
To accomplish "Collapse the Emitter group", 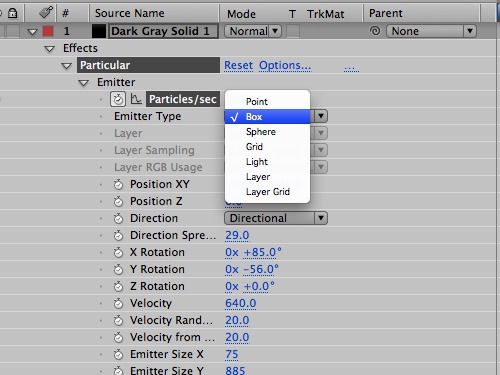I will click(x=83, y=83).
